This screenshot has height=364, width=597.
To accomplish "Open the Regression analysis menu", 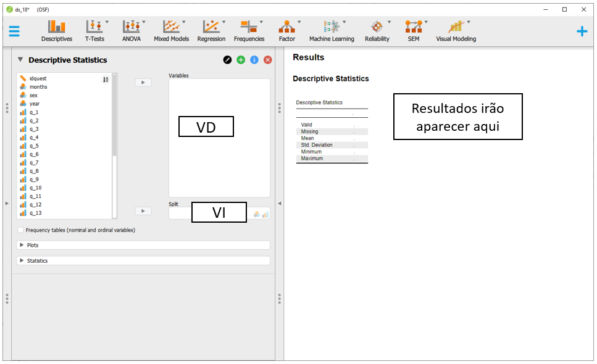I will tap(211, 31).
